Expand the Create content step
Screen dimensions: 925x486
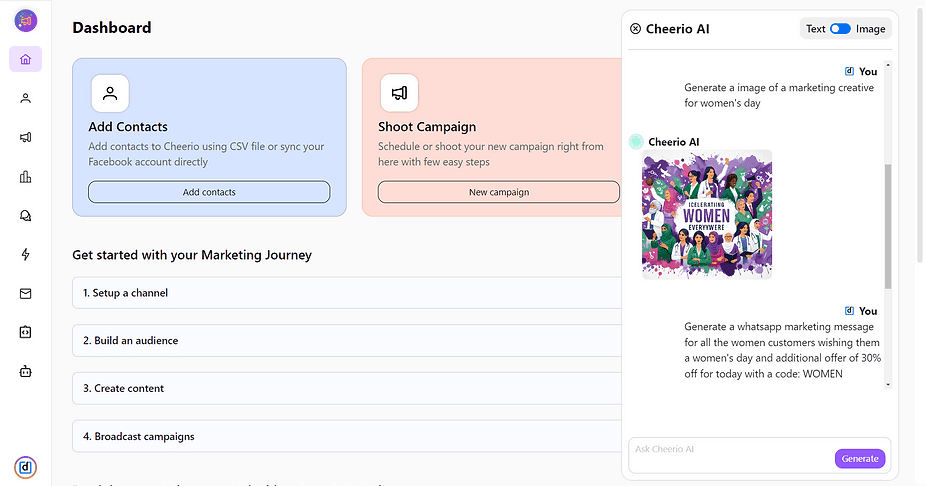coord(345,388)
